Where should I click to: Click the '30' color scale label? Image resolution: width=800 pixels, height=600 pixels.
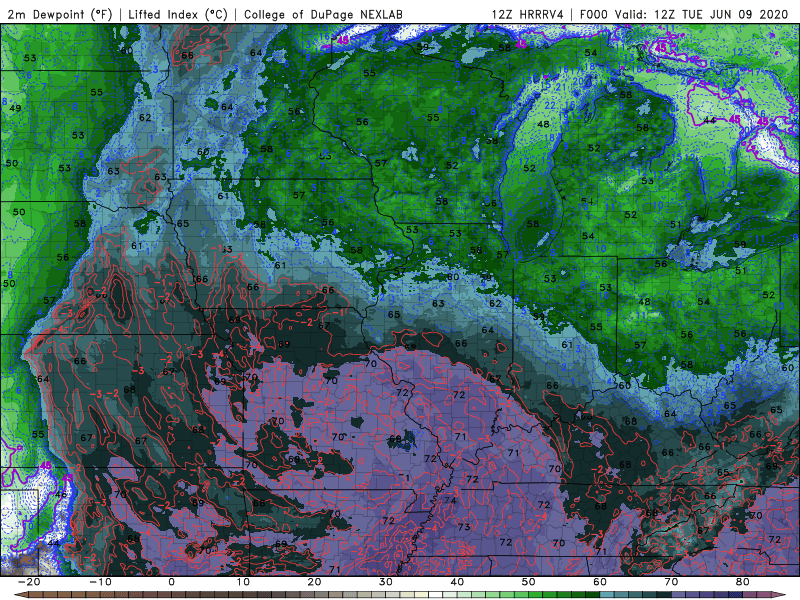click(x=386, y=582)
